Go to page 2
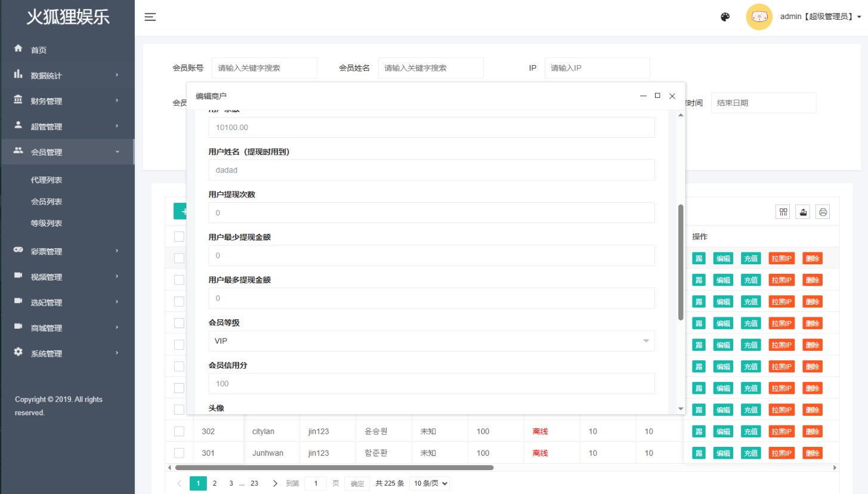 point(215,483)
